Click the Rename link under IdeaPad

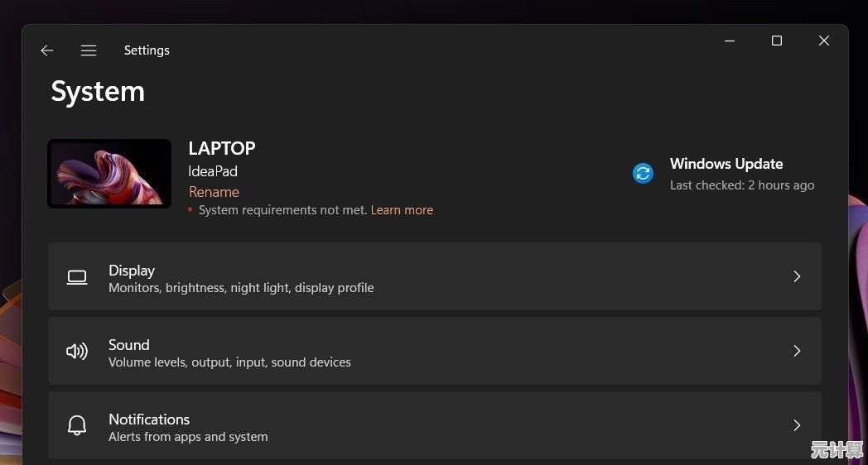tap(214, 192)
